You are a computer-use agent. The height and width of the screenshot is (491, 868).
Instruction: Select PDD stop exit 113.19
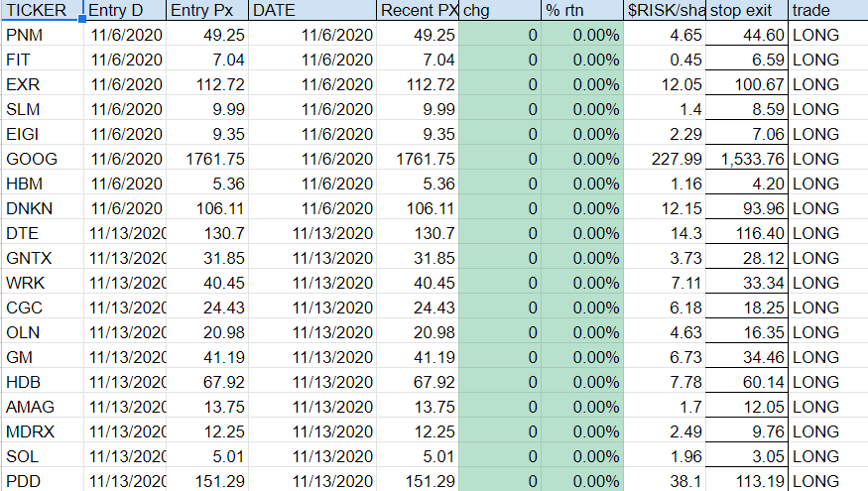tap(747, 480)
